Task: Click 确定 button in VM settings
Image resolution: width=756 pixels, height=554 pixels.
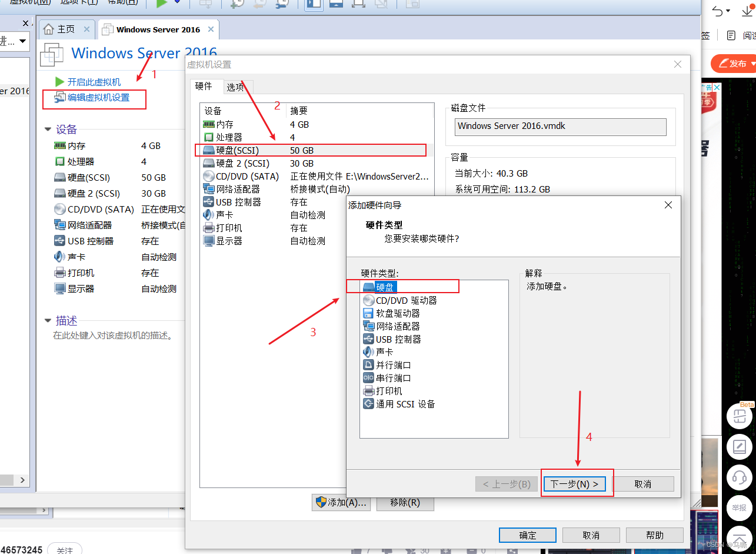Action: click(528, 535)
